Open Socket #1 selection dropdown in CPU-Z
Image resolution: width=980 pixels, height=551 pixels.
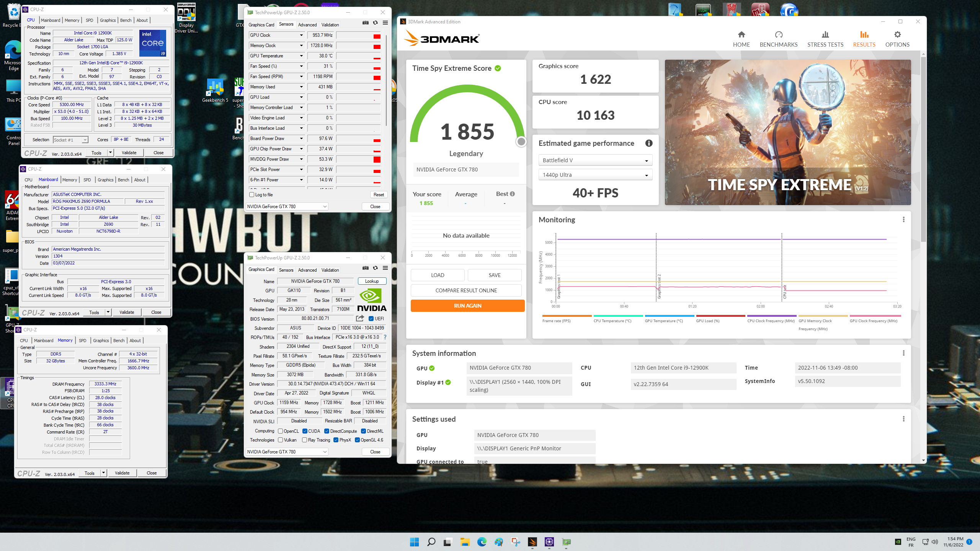click(70, 140)
